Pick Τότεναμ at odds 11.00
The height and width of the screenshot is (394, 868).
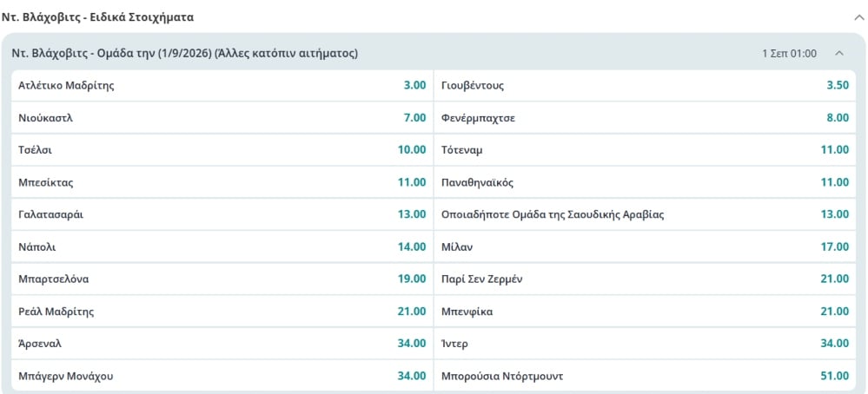tap(645, 150)
